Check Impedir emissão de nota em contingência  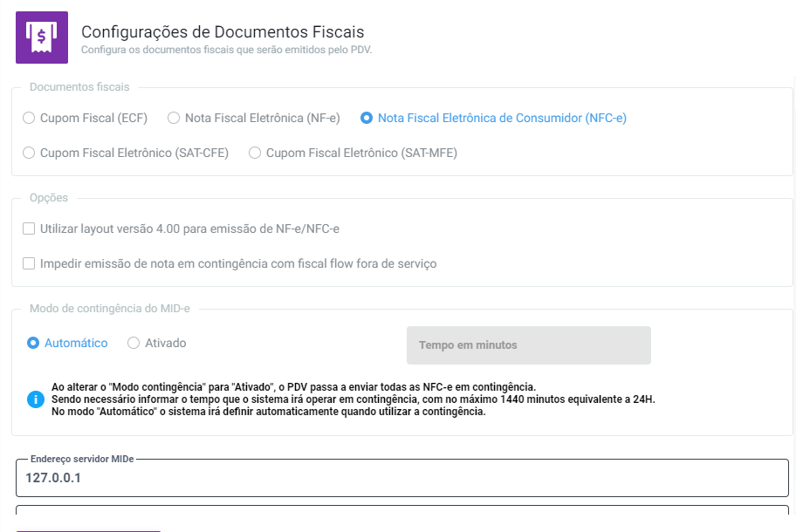click(x=29, y=263)
